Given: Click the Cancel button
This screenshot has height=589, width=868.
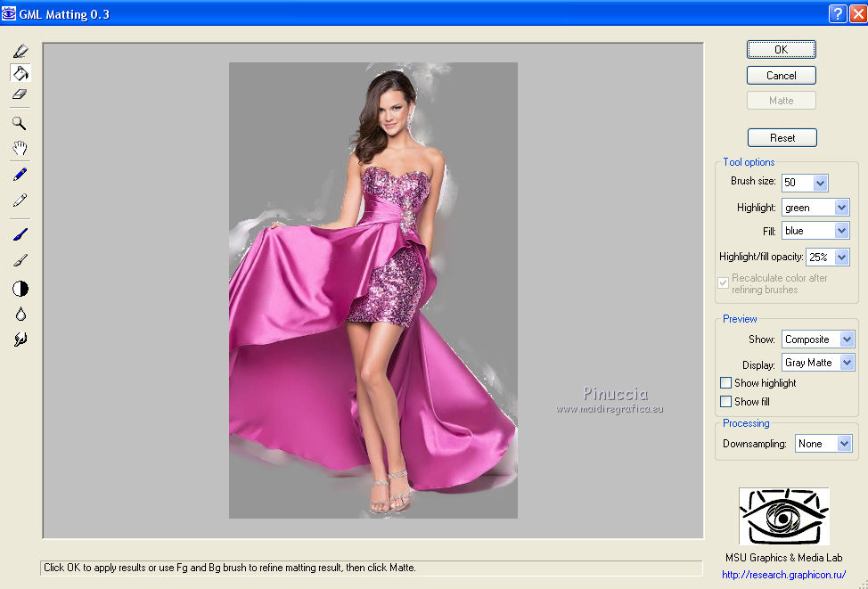Looking at the screenshot, I should coord(781,75).
